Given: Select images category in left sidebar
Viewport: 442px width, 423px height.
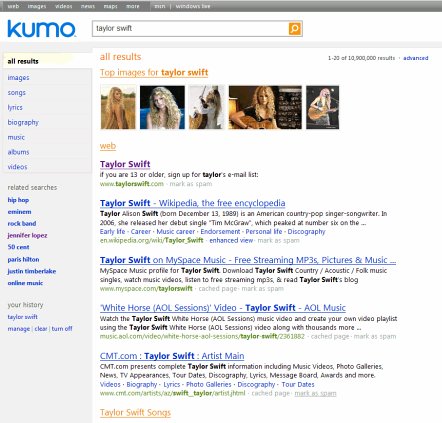Looking at the screenshot, I should pos(18,77).
